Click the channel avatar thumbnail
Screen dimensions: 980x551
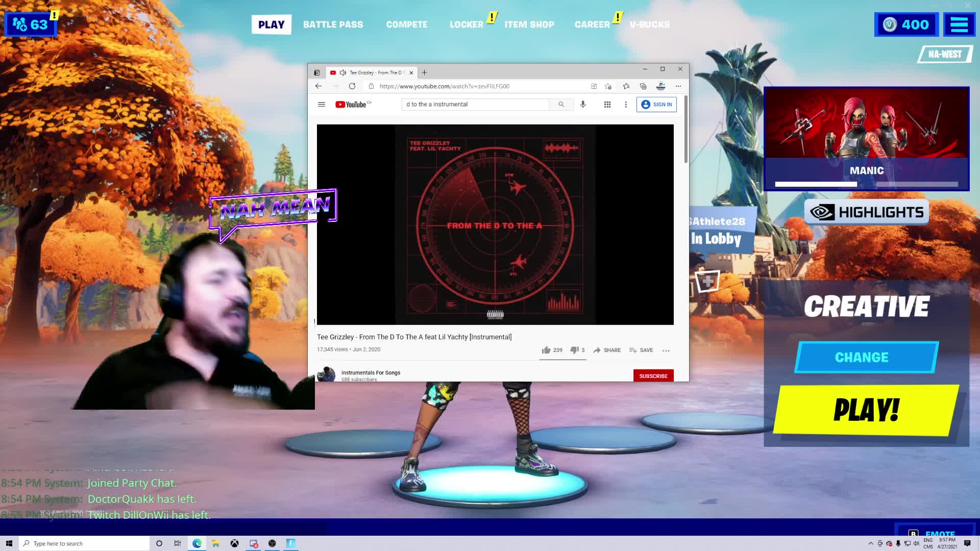[326, 374]
